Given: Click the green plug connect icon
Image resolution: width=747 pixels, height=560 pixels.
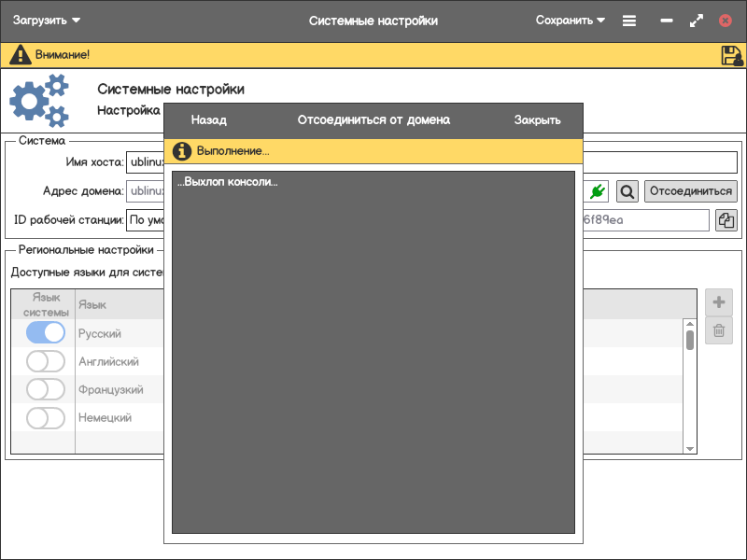Looking at the screenshot, I should (x=598, y=191).
